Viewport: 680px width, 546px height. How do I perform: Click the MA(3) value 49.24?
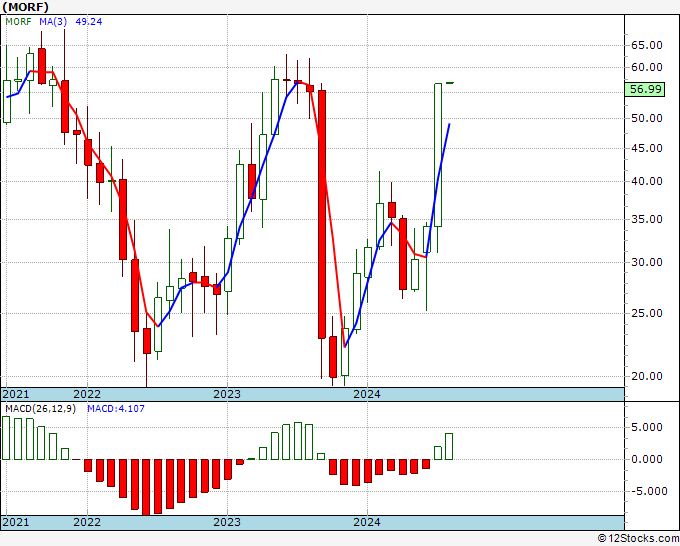(89, 22)
